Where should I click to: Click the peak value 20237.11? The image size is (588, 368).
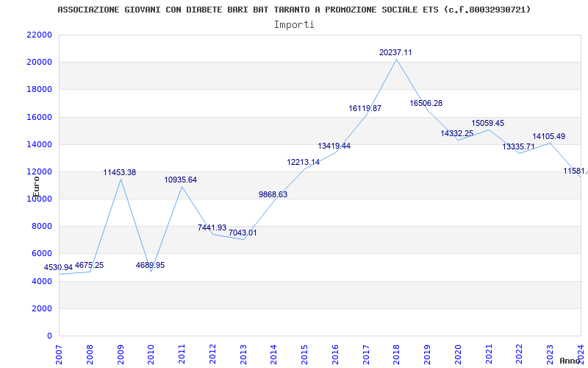tap(395, 52)
